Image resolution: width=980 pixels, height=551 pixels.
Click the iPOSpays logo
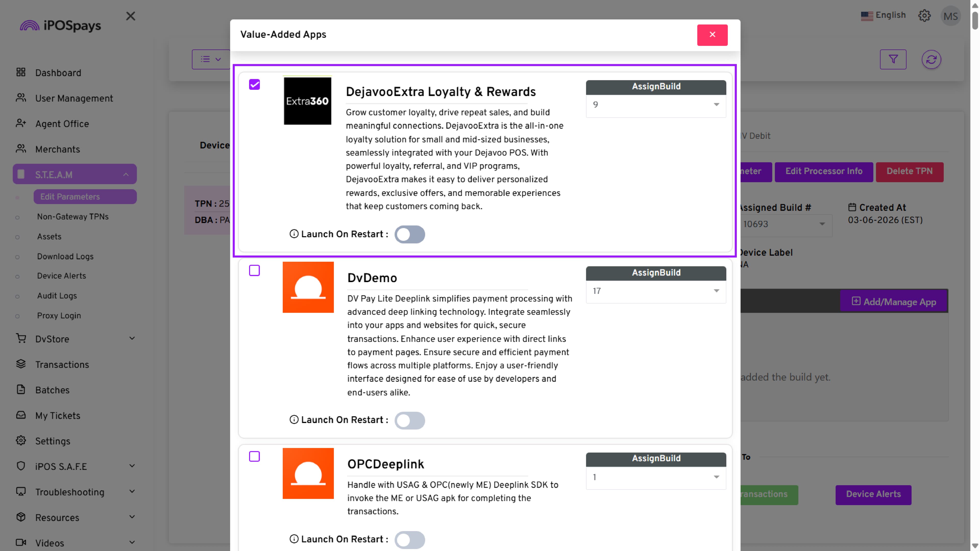tap(61, 26)
